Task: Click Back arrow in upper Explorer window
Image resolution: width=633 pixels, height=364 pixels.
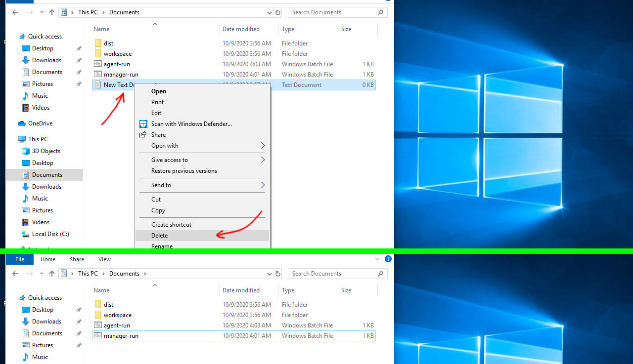Action: click(15, 12)
